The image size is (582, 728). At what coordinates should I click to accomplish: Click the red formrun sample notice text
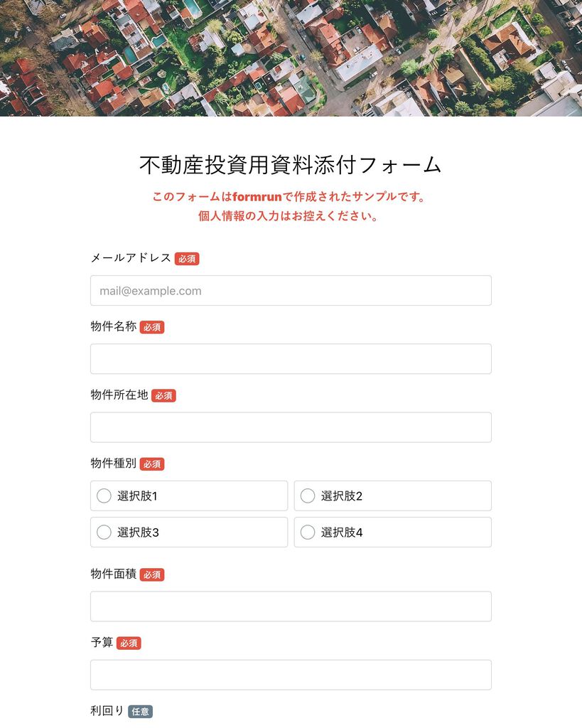click(289, 206)
